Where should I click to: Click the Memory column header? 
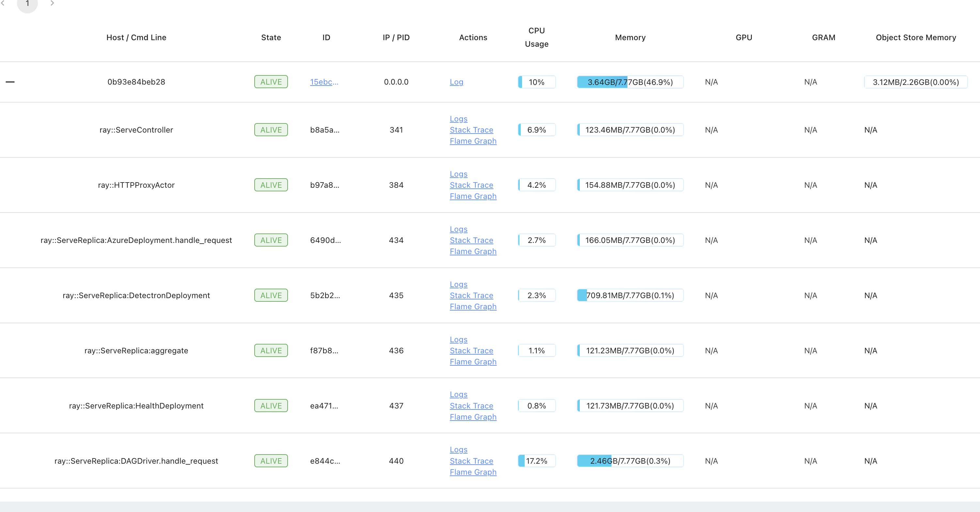pos(630,37)
